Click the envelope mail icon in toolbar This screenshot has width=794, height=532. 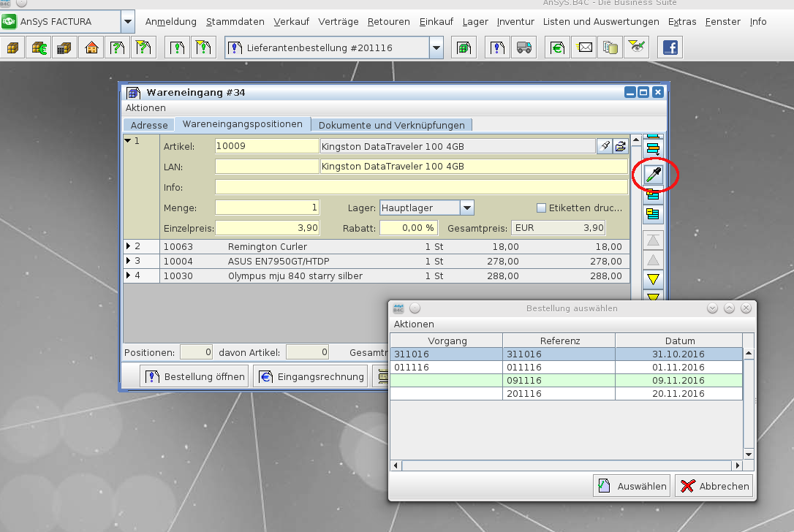(585, 48)
